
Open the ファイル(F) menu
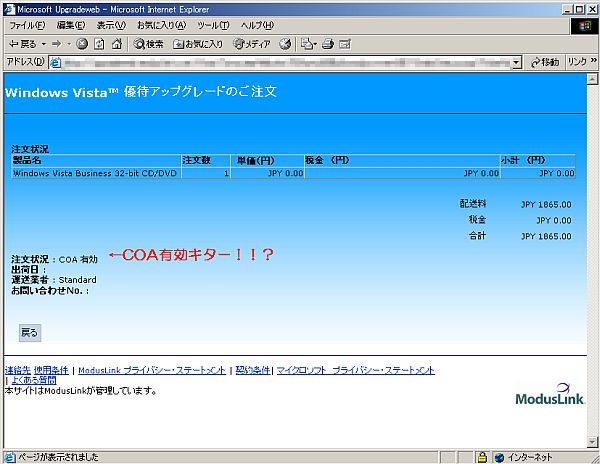point(27,25)
